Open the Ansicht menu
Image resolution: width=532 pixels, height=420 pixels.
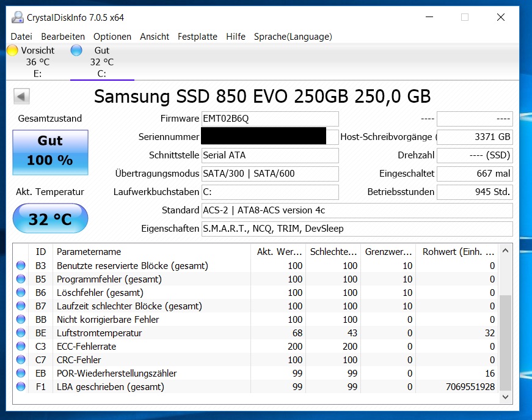(155, 37)
